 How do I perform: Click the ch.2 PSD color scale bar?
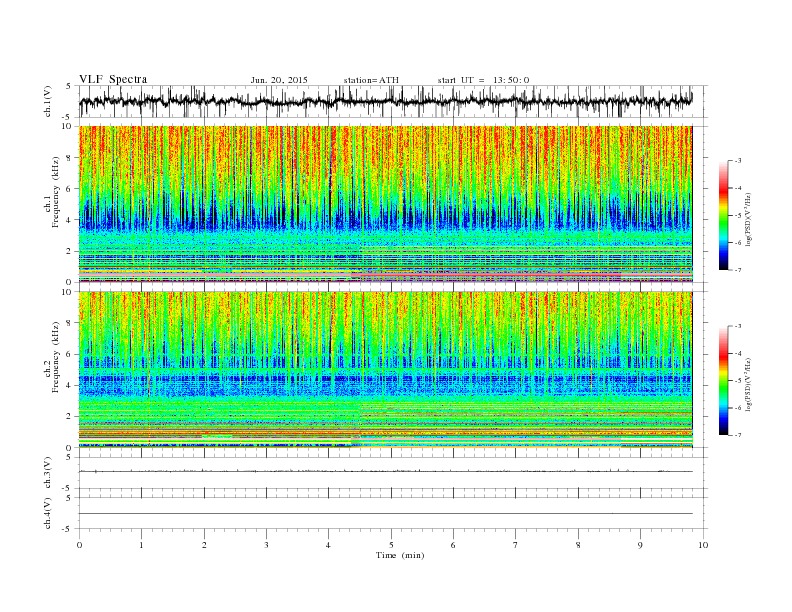pyautogui.click(x=723, y=381)
